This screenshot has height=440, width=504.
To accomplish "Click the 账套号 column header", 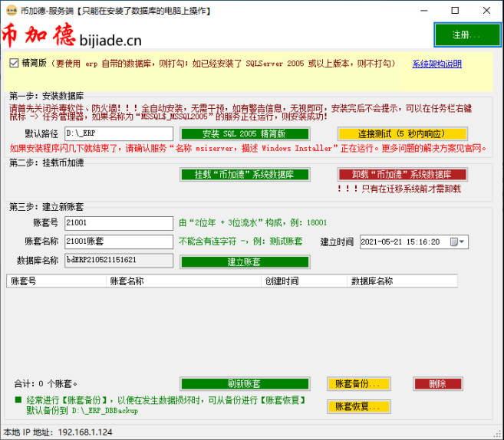I will click(56, 281).
